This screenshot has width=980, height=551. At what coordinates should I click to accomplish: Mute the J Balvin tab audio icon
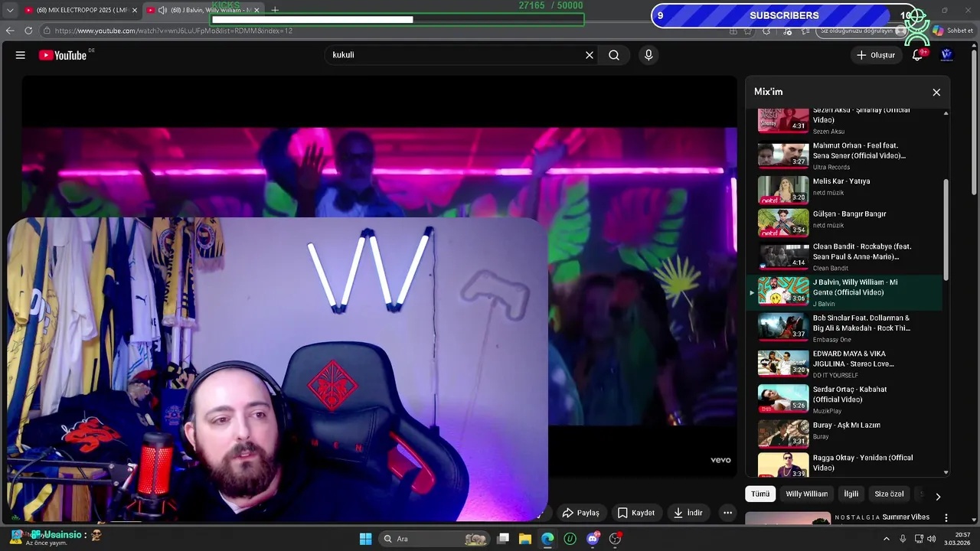click(x=162, y=10)
